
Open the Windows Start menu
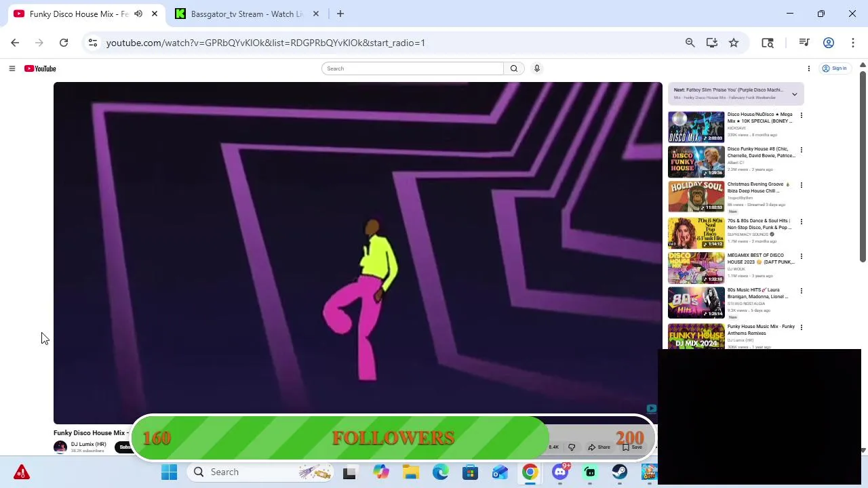tap(169, 472)
